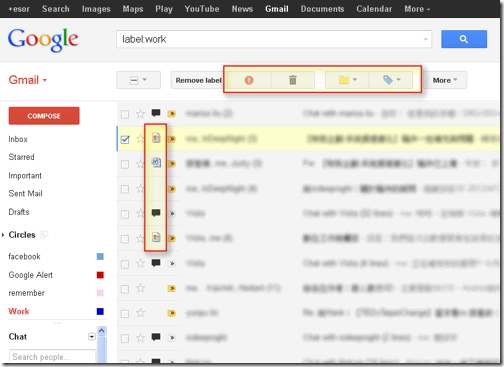Open the Important folder
This screenshot has width=504, height=367.
point(25,175)
